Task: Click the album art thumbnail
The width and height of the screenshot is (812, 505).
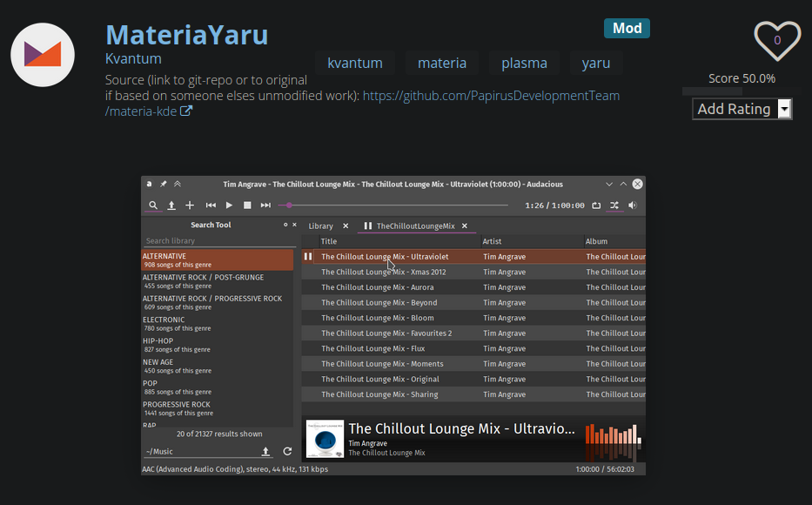Action: pos(325,439)
